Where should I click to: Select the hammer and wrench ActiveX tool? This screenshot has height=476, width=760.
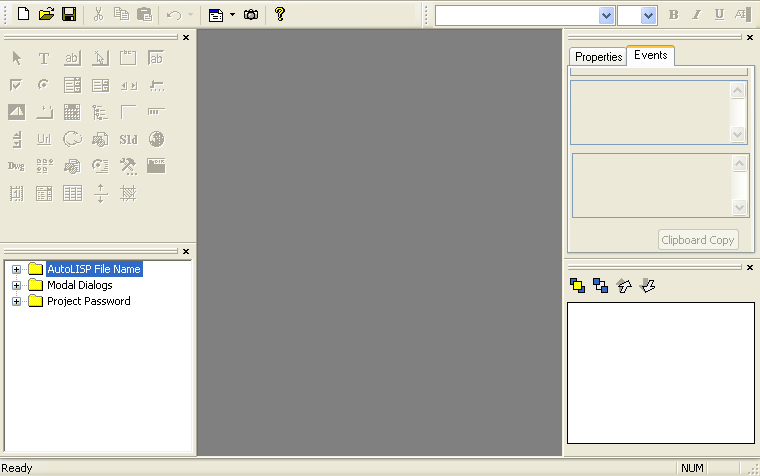tap(128, 166)
